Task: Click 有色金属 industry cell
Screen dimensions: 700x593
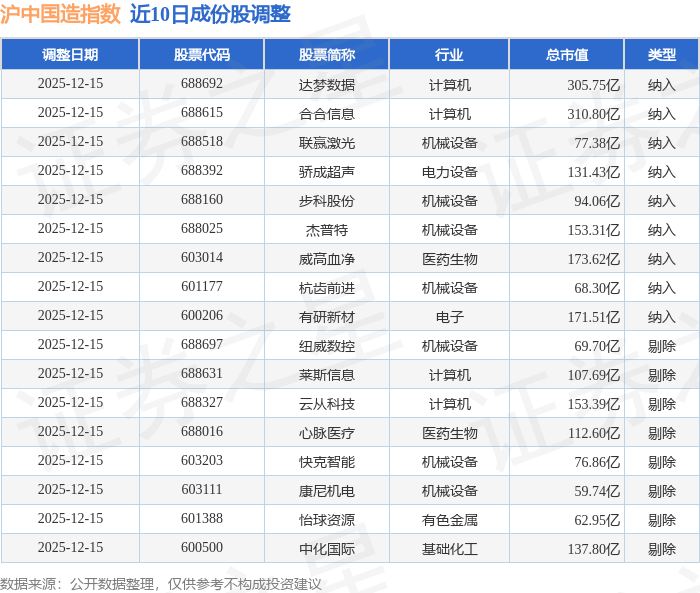Action: click(450, 520)
